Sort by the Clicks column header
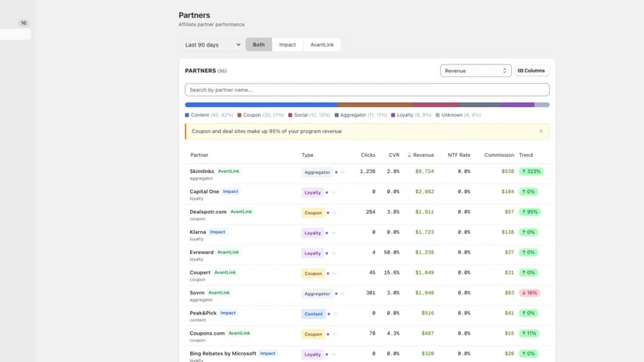This screenshot has height=362, width=644. click(x=368, y=155)
